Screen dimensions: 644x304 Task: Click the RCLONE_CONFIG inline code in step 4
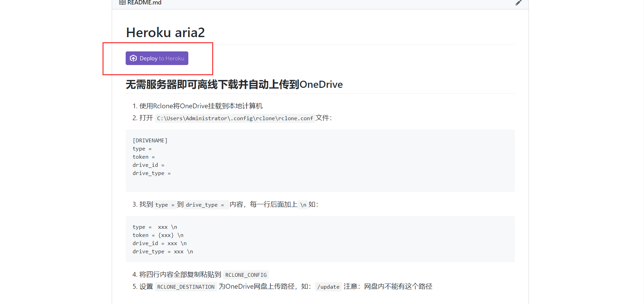(x=246, y=275)
